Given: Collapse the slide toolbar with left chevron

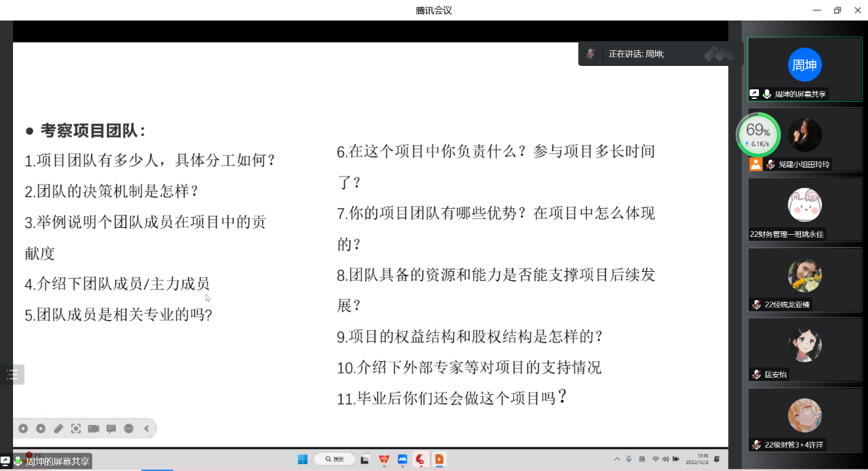Looking at the screenshot, I should 146,428.
